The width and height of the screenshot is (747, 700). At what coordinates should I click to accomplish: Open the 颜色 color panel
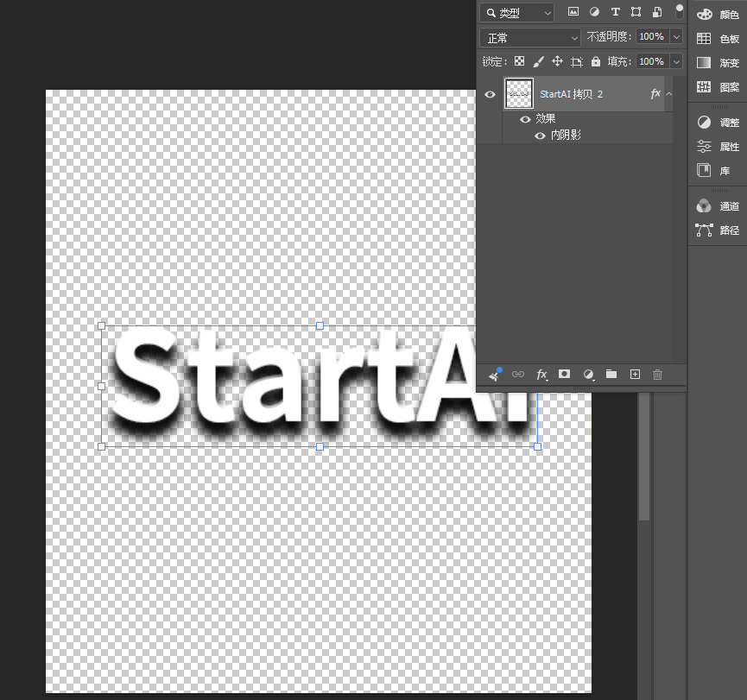(x=718, y=15)
